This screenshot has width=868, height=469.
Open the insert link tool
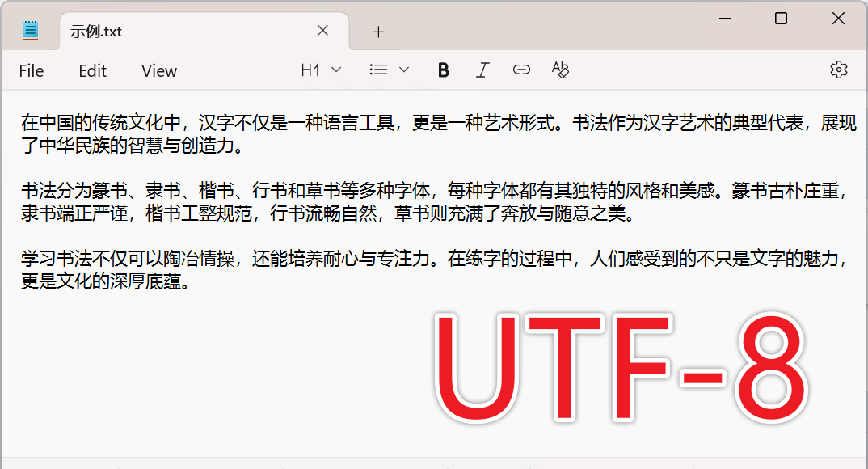pyautogui.click(x=521, y=70)
